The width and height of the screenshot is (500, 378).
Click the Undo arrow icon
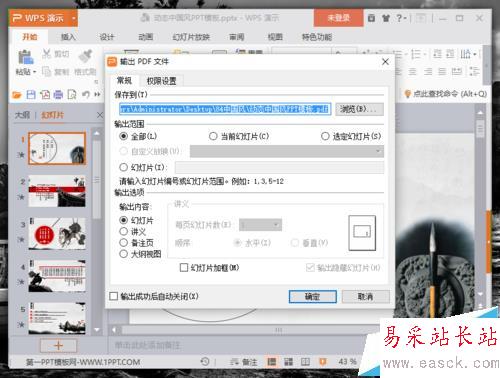click(x=86, y=95)
